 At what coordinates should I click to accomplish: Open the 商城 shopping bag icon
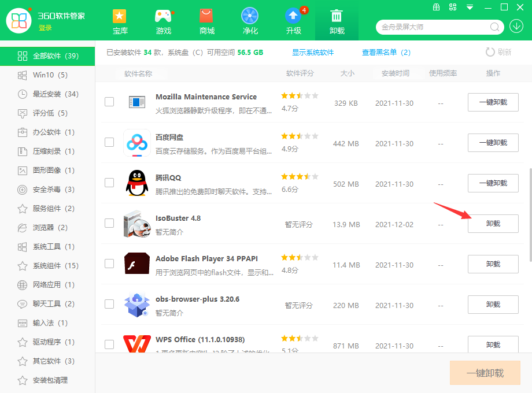point(206,16)
